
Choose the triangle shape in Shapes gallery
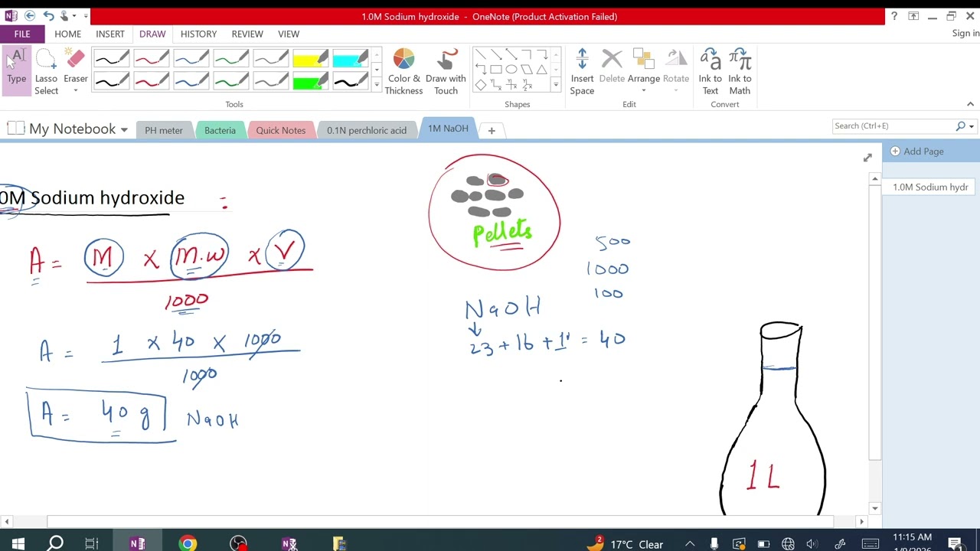pos(541,69)
